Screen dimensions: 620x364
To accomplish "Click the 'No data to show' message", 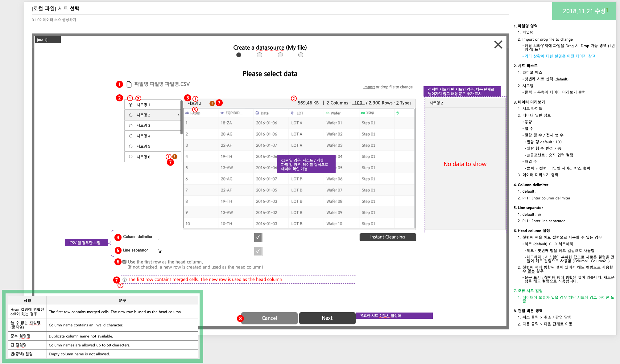I will pyautogui.click(x=465, y=164).
